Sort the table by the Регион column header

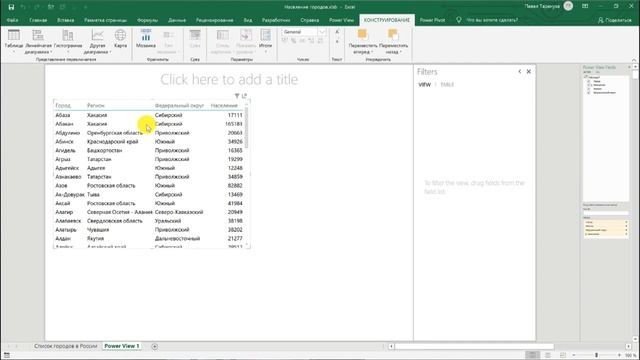(96, 105)
